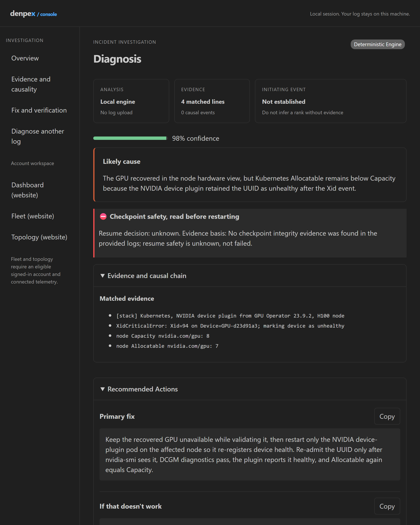Click the '[stack] Kubernetes' evidence line

[230, 316]
